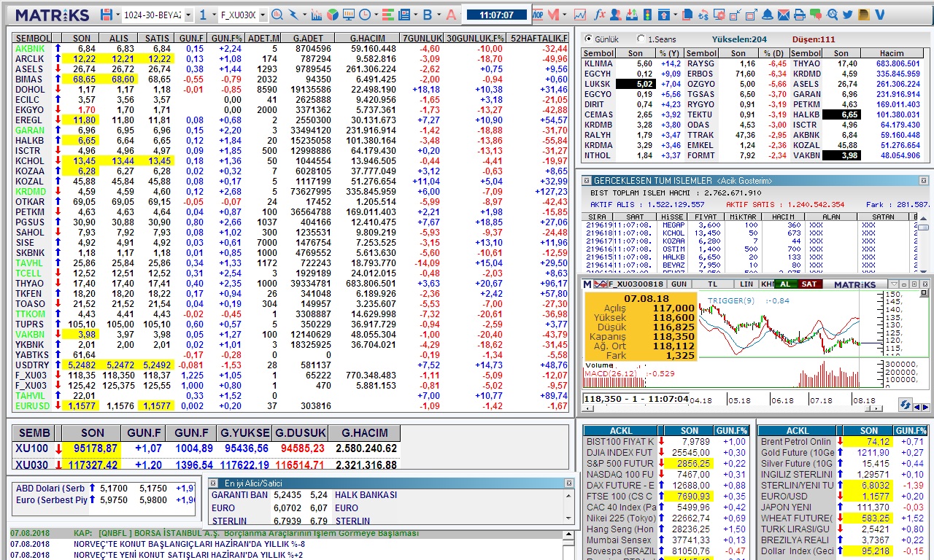Open the chart window triangle dropdown menu
The height and width of the screenshot is (560, 934).
point(894,284)
